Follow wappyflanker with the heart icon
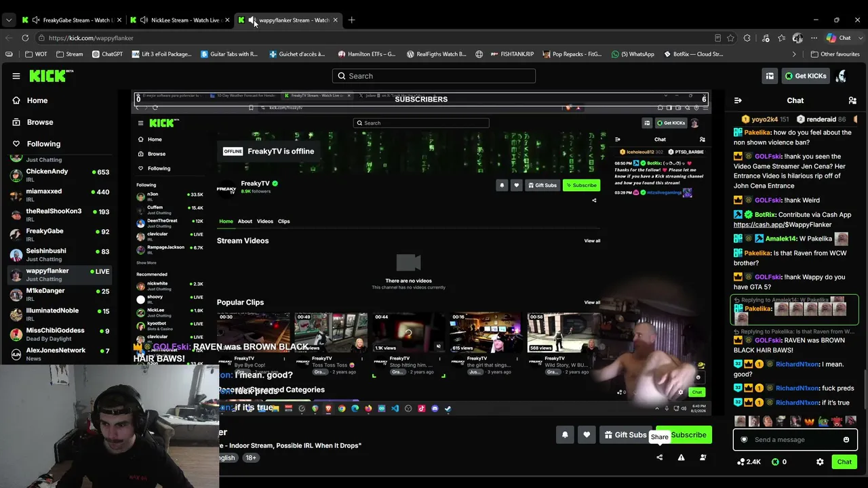The image size is (868, 488). point(587,435)
